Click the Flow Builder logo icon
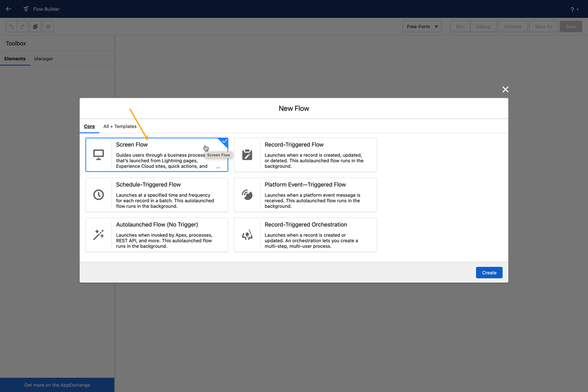 click(x=26, y=9)
